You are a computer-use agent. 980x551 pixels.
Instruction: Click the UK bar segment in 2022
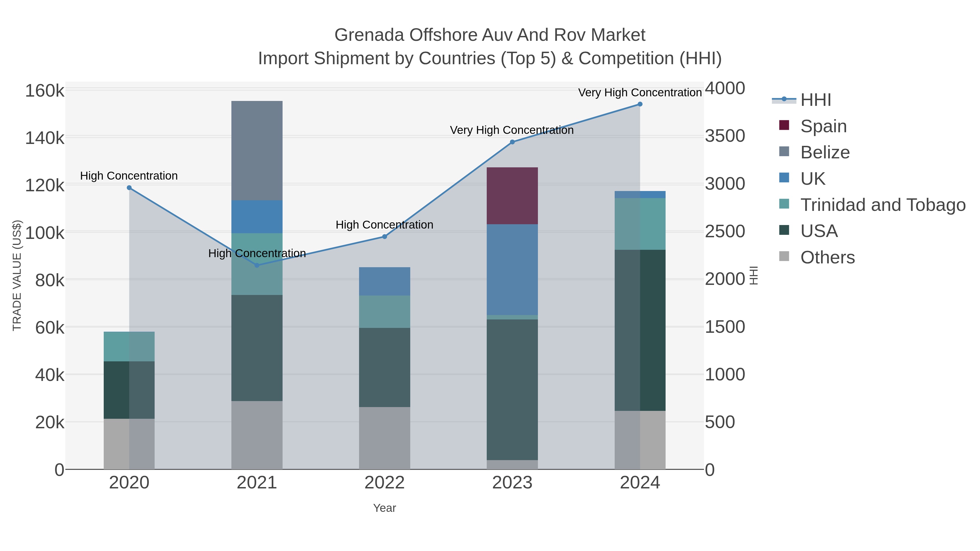point(385,281)
